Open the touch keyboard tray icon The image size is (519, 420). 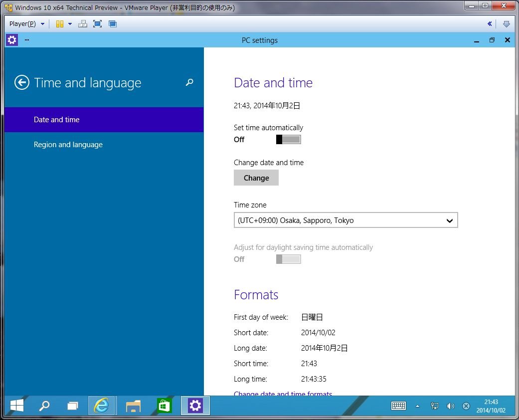pyautogui.click(x=398, y=406)
